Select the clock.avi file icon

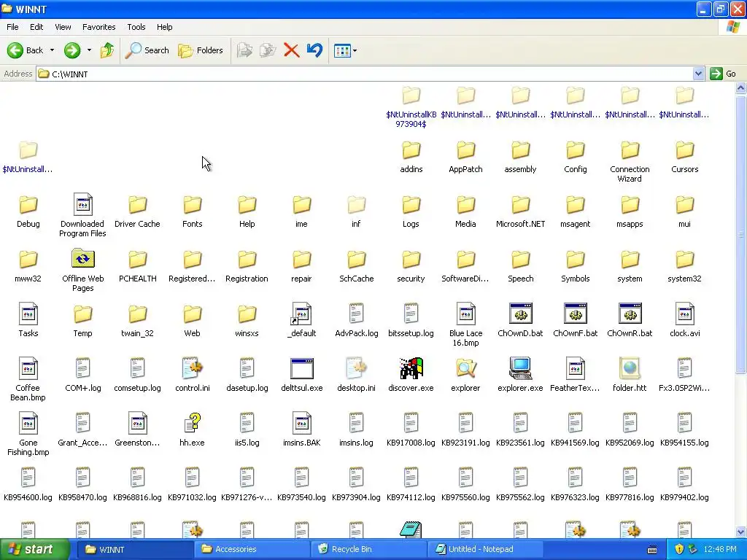[x=684, y=314]
